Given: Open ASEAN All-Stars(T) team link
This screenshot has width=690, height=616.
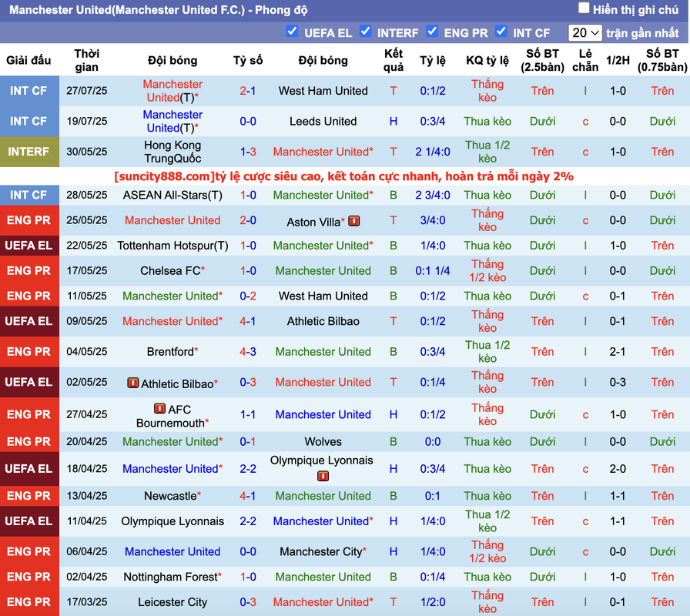Looking at the screenshot, I should [x=172, y=195].
